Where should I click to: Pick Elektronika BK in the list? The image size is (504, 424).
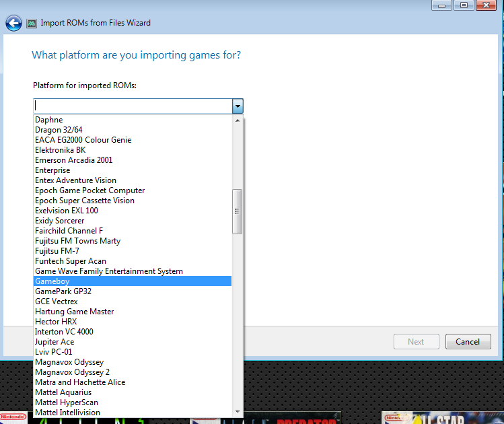[x=133, y=150]
